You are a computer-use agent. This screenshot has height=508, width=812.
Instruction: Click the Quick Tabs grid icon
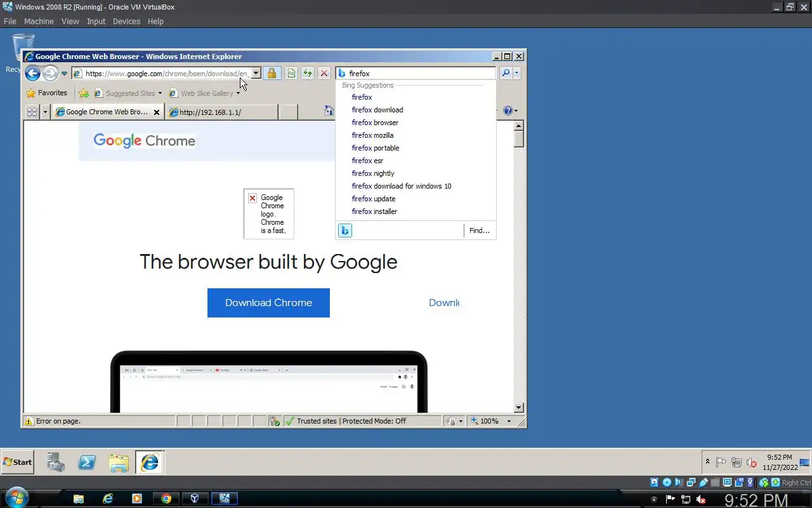click(32, 112)
